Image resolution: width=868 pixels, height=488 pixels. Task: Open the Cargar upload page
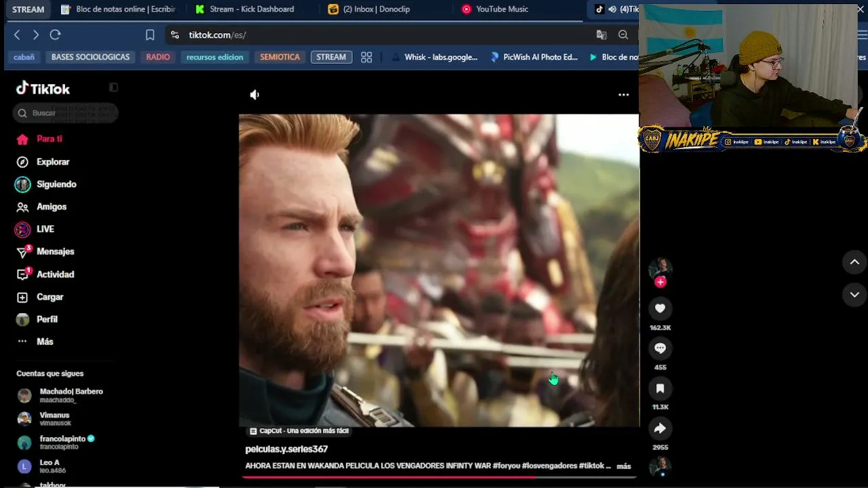coord(40,297)
